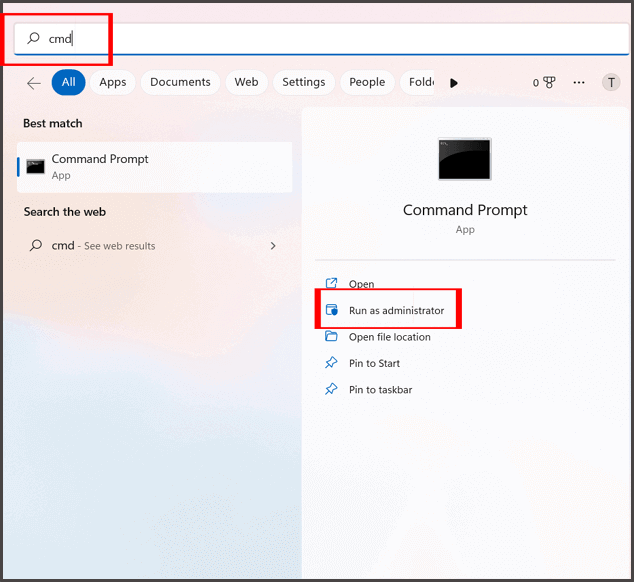634x582 pixels.
Task: Pin Command Prompt to taskbar
Action: point(380,389)
